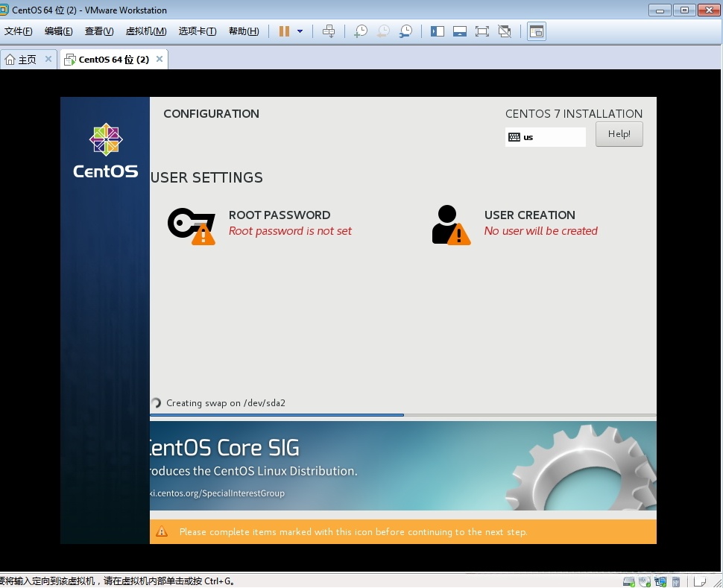
Task: Click the CentOS Core SIG banner
Action: pos(402,465)
